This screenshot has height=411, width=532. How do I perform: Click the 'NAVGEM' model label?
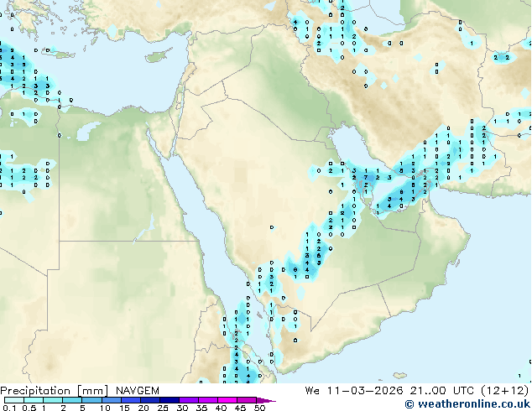tap(138, 391)
